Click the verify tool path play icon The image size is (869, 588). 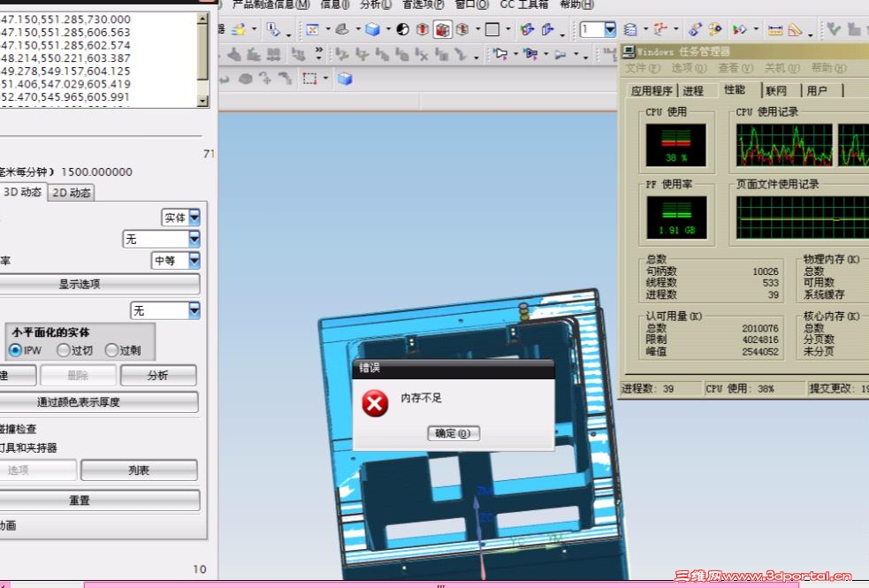(x=740, y=29)
